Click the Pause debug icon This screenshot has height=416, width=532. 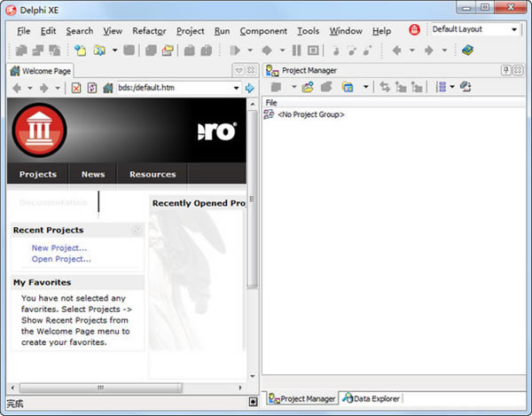click(x=296, y=51)
